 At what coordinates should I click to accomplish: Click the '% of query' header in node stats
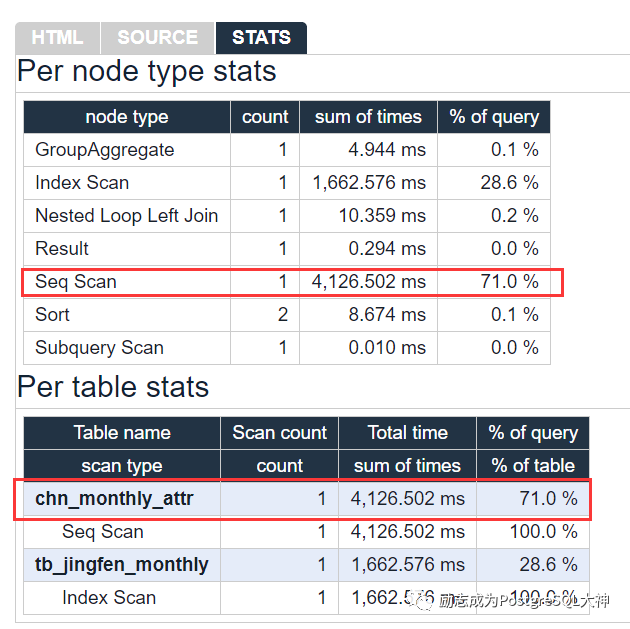point(494,117)
